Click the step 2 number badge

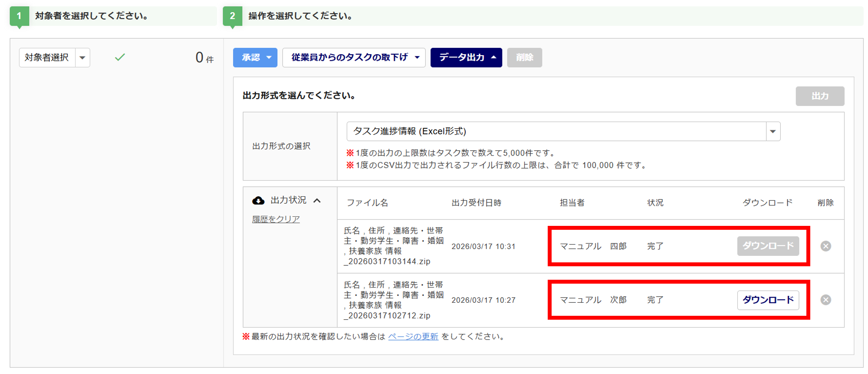click(x=232, y=16)
